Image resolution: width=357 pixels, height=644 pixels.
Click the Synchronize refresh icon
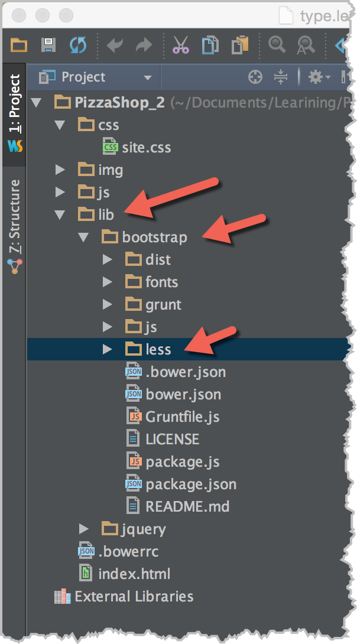77,44
